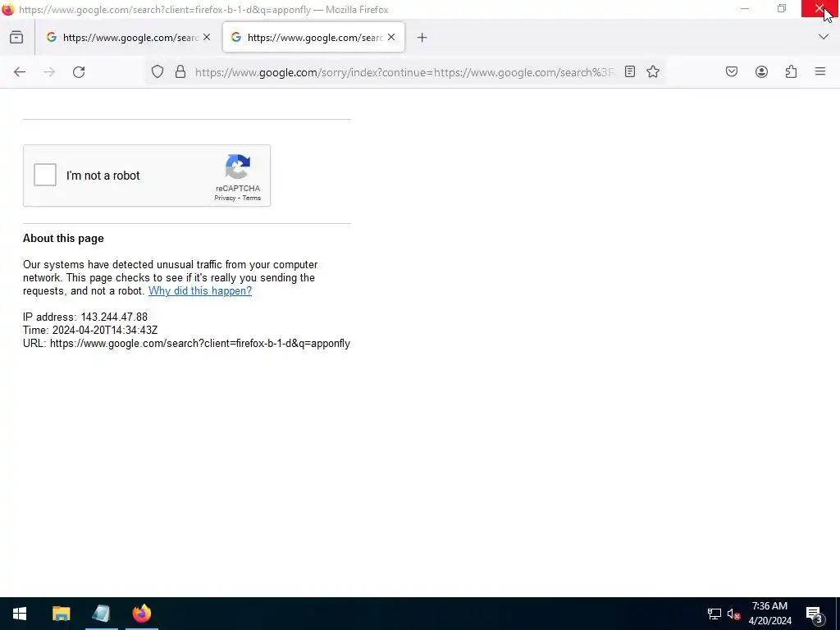840x630 pixels.
Task: Open File Explorer from taskbar
Action: pos(61,614)
